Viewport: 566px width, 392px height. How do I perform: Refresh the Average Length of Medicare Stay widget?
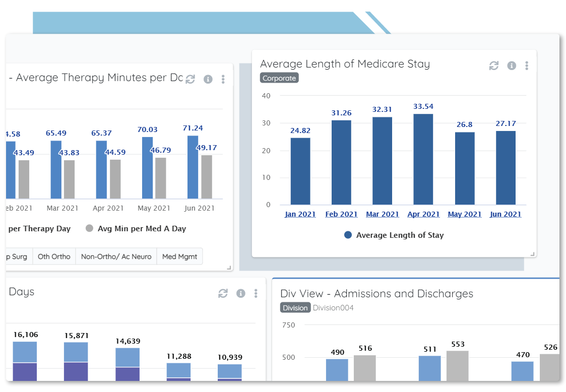(494, 66)
